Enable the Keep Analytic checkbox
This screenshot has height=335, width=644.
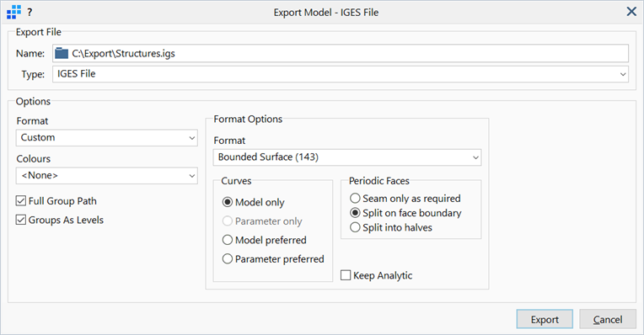[346, 275]
